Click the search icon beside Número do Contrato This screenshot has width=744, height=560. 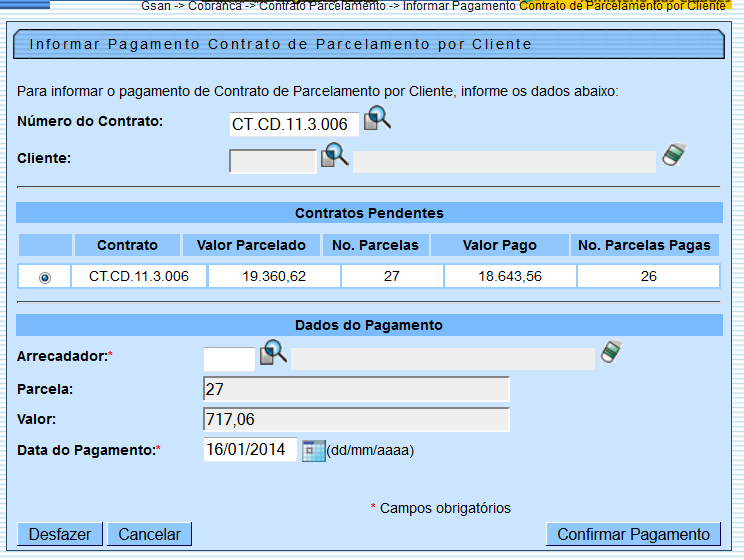(x=376, y=119)
